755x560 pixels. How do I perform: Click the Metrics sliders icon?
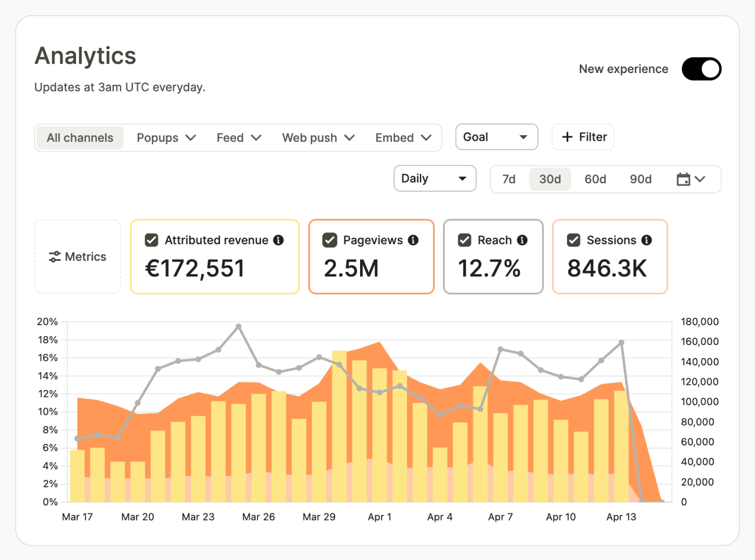(55, 257)
